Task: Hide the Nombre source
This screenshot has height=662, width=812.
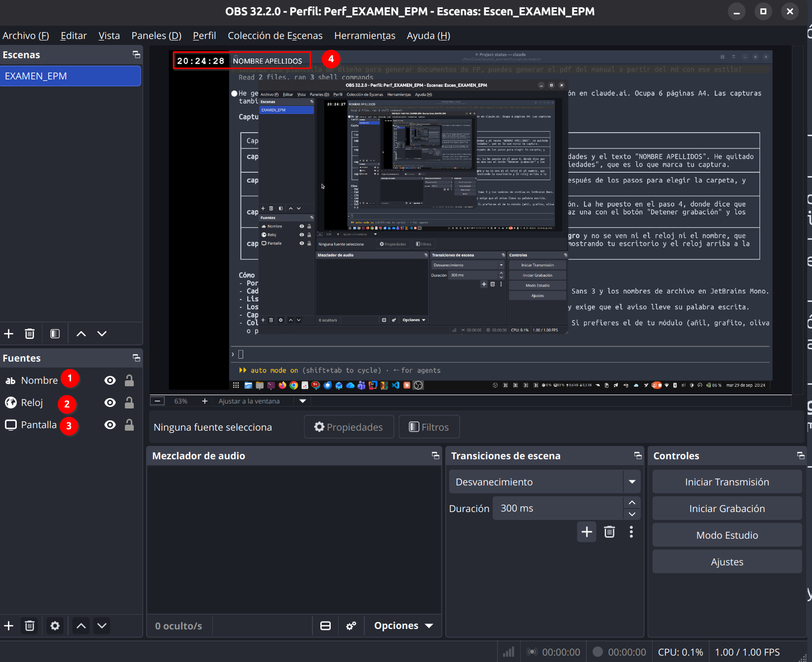Action: point(110,380)
